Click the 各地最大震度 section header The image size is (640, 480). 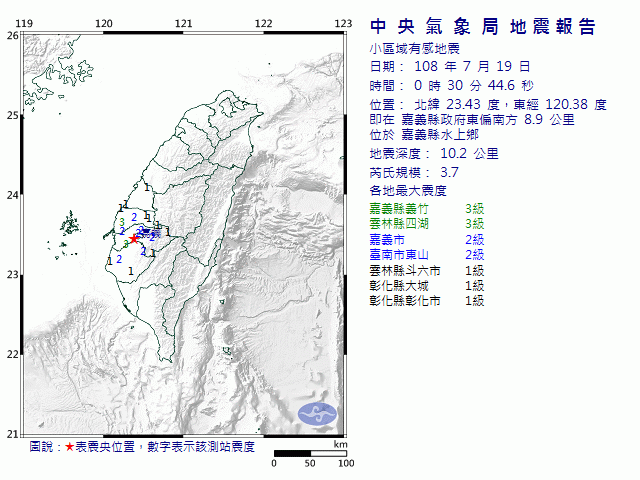point(407,190)
